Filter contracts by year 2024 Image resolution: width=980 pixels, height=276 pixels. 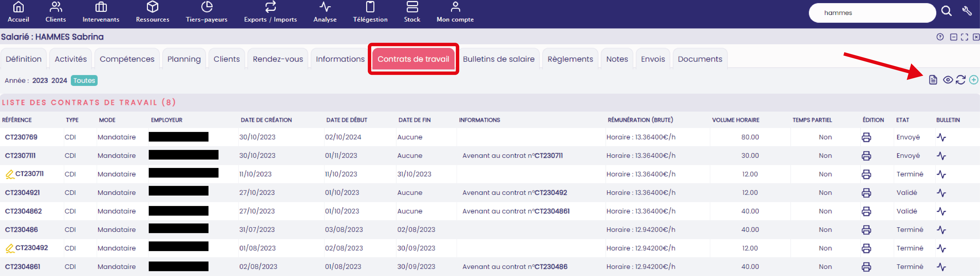pos(59,80)
